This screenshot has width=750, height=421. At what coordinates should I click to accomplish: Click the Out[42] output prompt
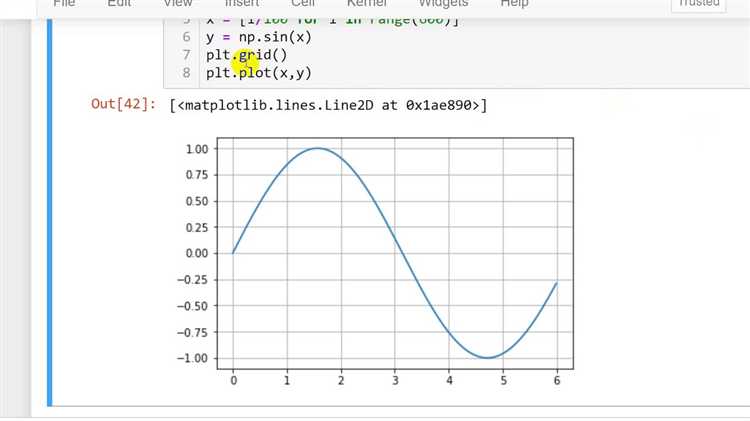123,104
